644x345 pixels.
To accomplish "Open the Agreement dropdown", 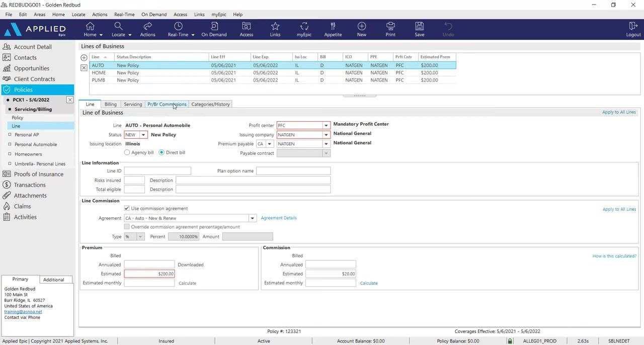I will coord(253,218).
